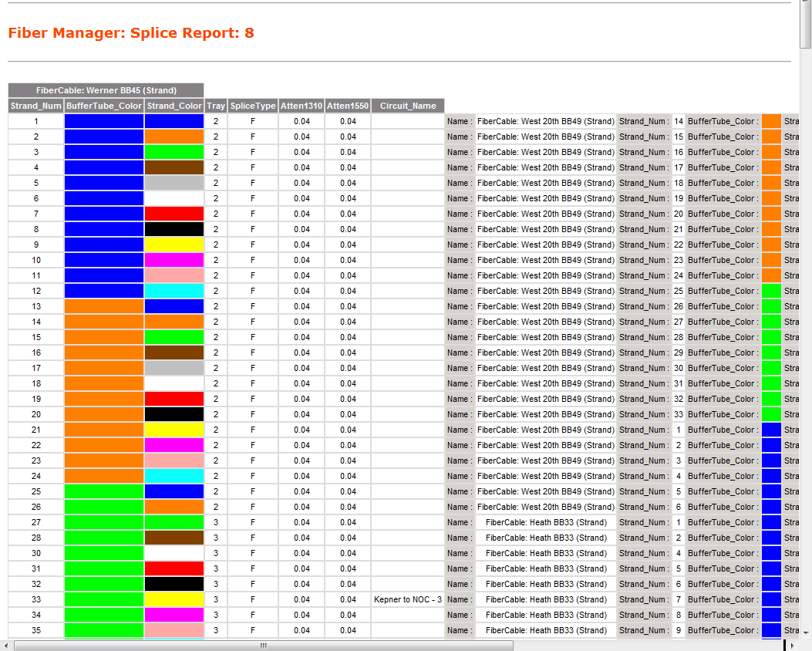Image resolution: width=812 pixels, height=651 pixels.
Task: Click the Fiber Manager: Splice Report: 8 title
Action: [131, 32]
